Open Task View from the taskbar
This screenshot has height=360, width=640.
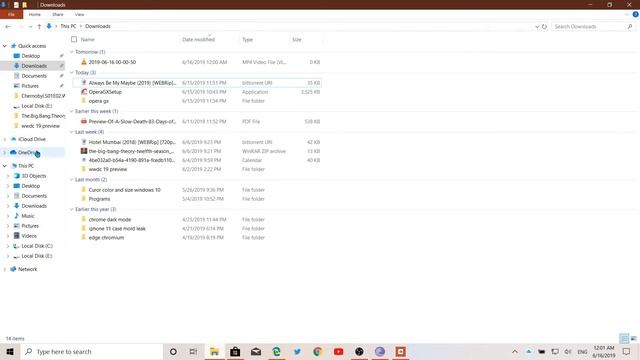coord(193,351)
